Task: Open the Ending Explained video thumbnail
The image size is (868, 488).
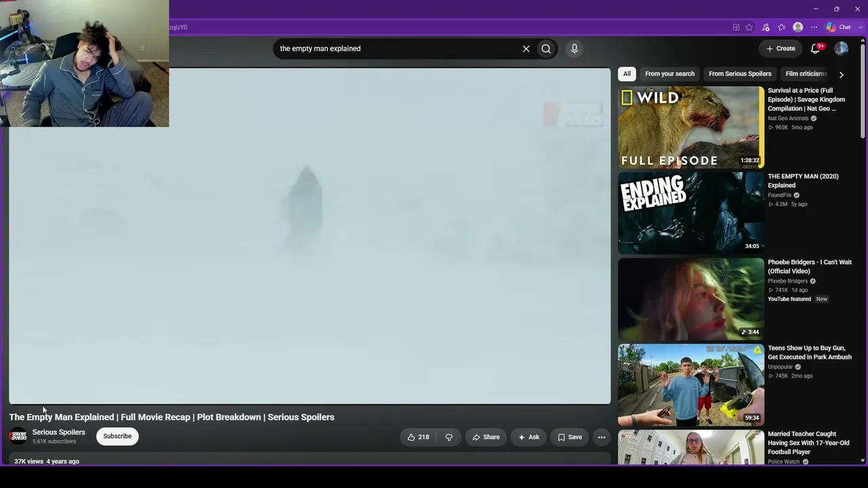Action: (x=690, y=213)
